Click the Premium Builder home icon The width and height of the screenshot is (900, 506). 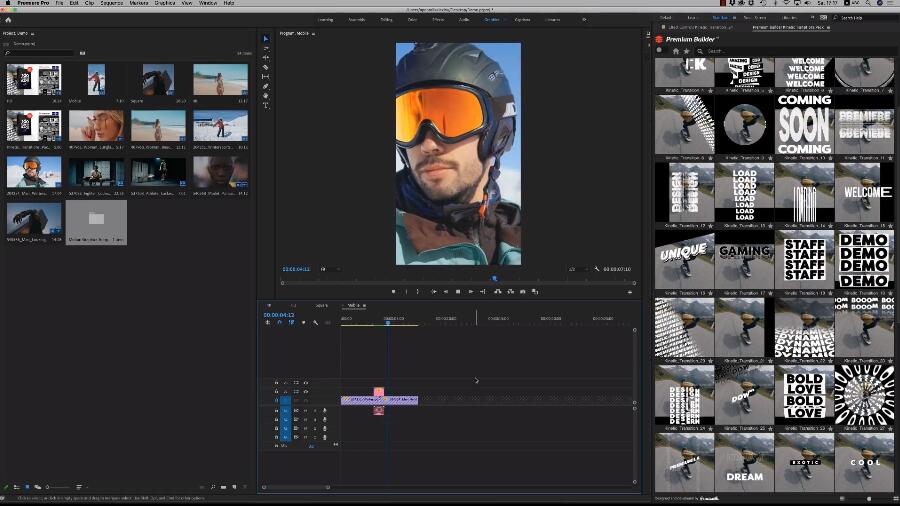tap(676, 50)
